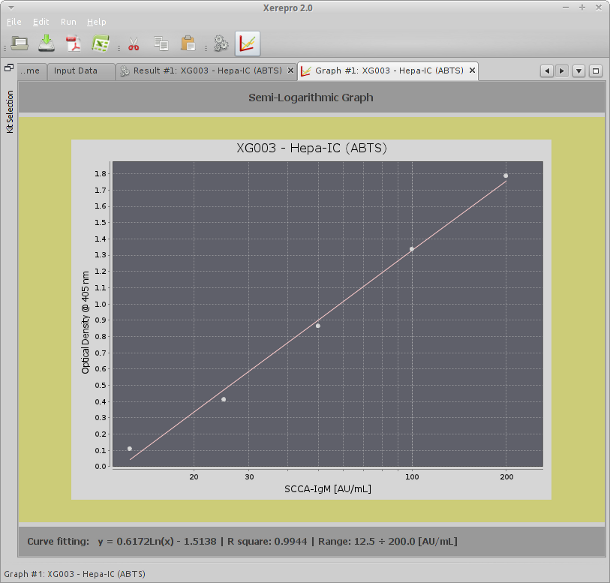Toggle the graph chart toolbar button
This screenshot has height=583, width=610.
[x=247, y=43]
